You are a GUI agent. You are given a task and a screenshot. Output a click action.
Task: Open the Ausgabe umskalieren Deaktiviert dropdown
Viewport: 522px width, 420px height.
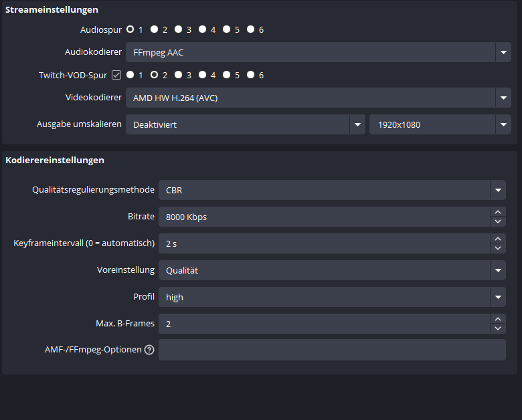click(x=246, y=124)
